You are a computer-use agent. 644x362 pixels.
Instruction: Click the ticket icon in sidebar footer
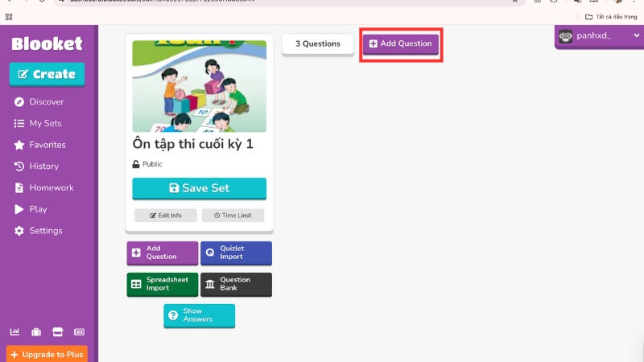click(x=79, y=331)
